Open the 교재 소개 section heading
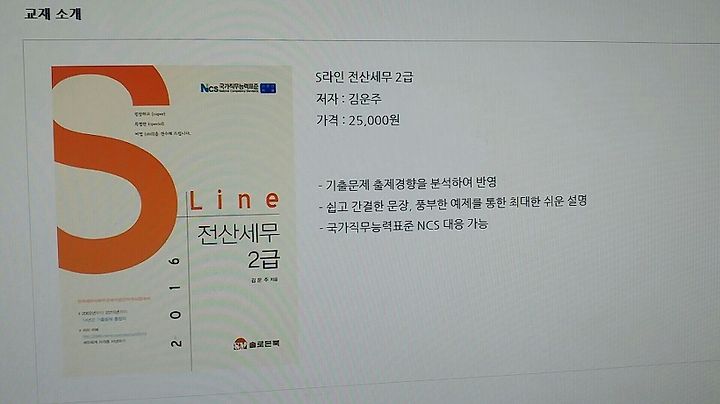The image size is (720, 404). coord(53,13)
